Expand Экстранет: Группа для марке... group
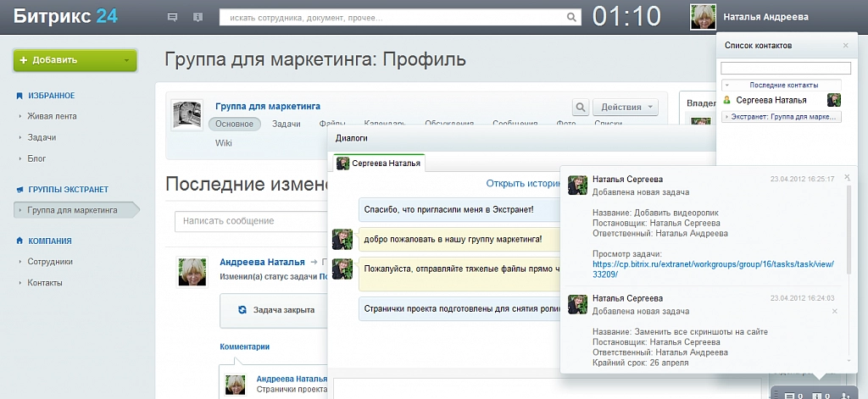This screenshot has width=868, height=399. (x=781, y=117)
